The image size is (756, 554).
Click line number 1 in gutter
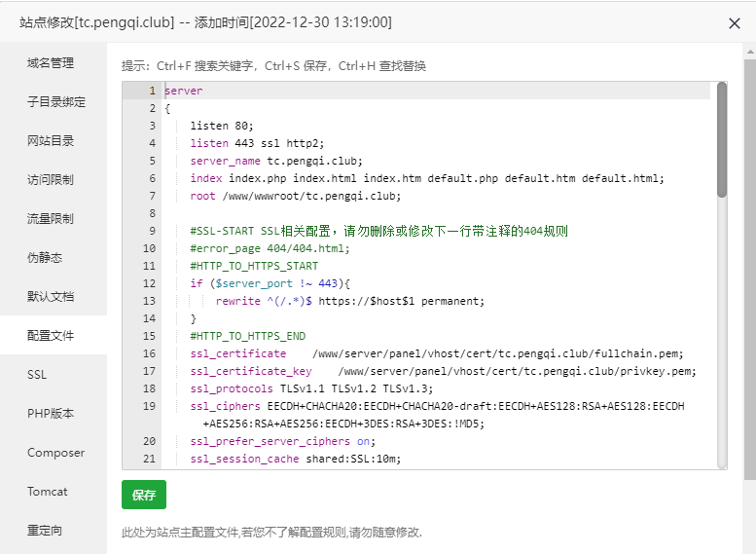tap(152, 91)
